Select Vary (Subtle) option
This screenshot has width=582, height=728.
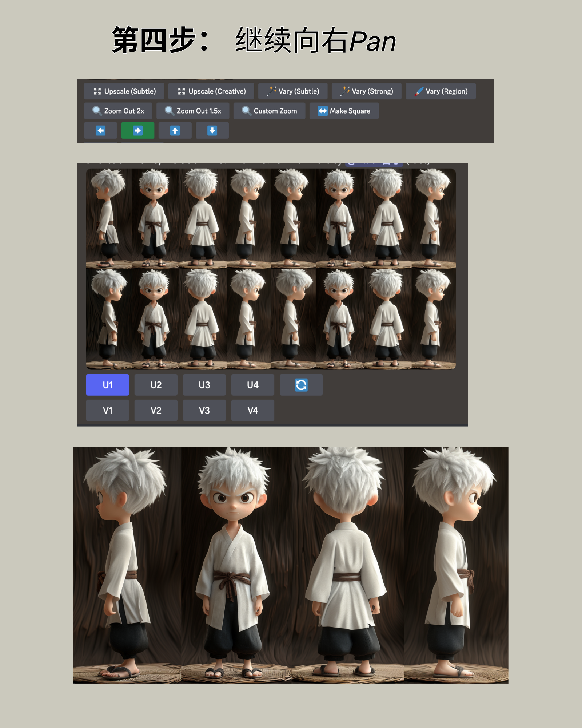pos(293,91)
